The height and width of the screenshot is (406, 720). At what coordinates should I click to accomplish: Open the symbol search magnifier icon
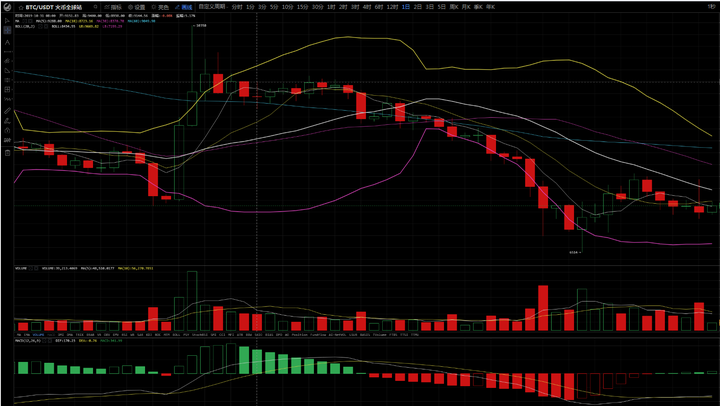[95, 7]
